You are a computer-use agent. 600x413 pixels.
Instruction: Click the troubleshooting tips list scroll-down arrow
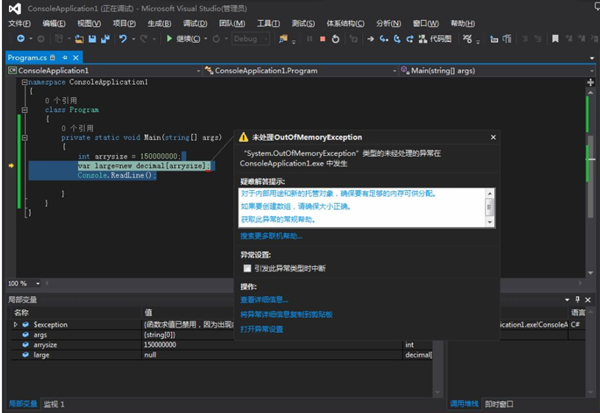point(490,222)
